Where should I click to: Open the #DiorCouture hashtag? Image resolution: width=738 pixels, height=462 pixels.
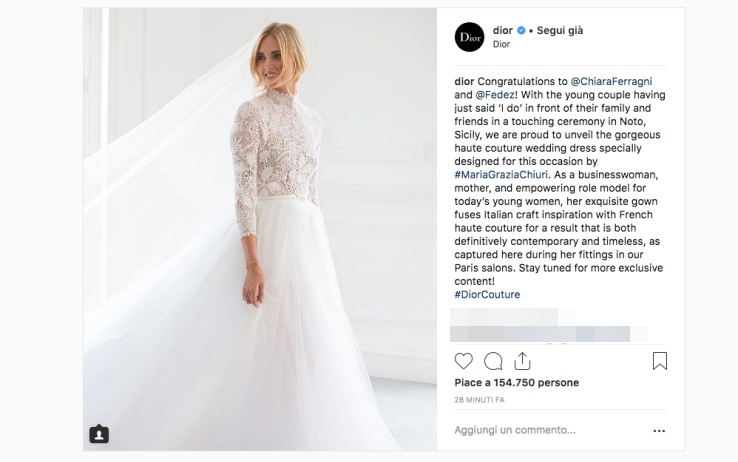(x=487, y=295)
